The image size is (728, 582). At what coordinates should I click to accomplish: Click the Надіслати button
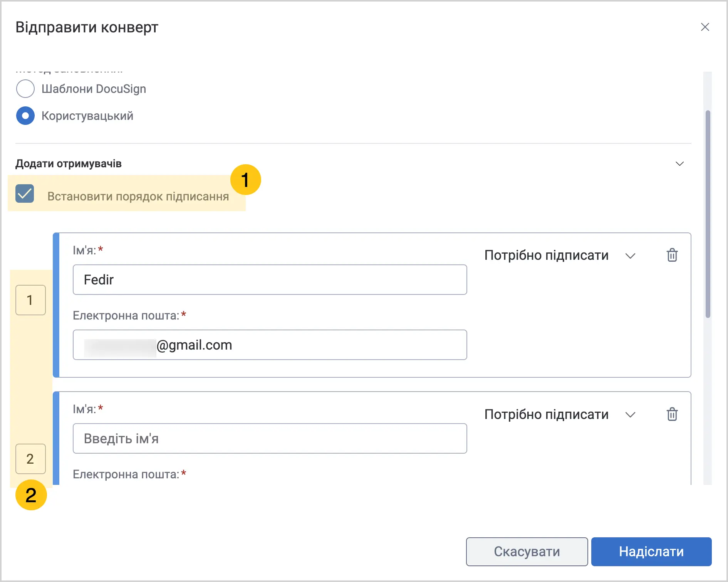(x=651, y=552)
